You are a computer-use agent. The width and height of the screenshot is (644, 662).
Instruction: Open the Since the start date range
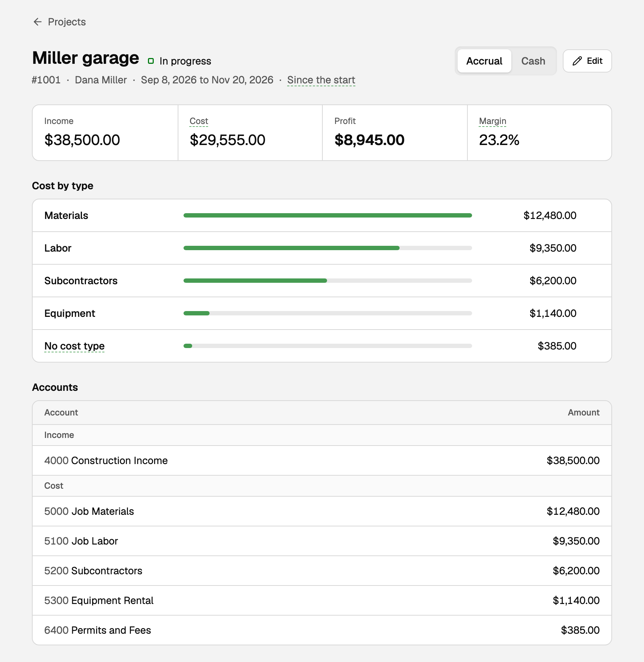coord(321,80)
